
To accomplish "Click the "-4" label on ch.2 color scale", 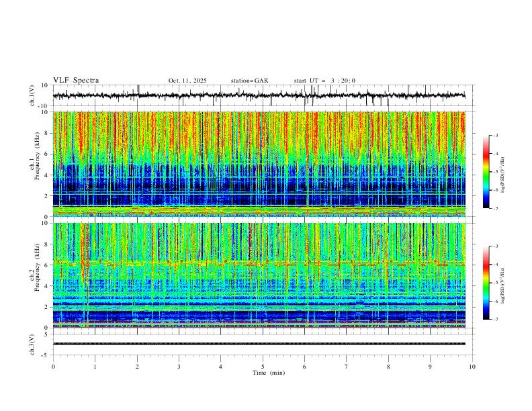I will pyautogui.click(x=496, y=265).
